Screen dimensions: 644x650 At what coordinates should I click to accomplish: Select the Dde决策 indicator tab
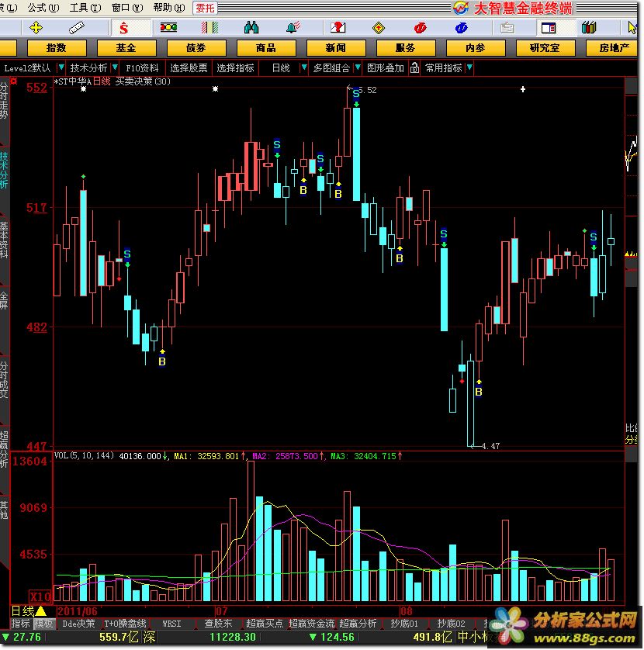(78, 624)
